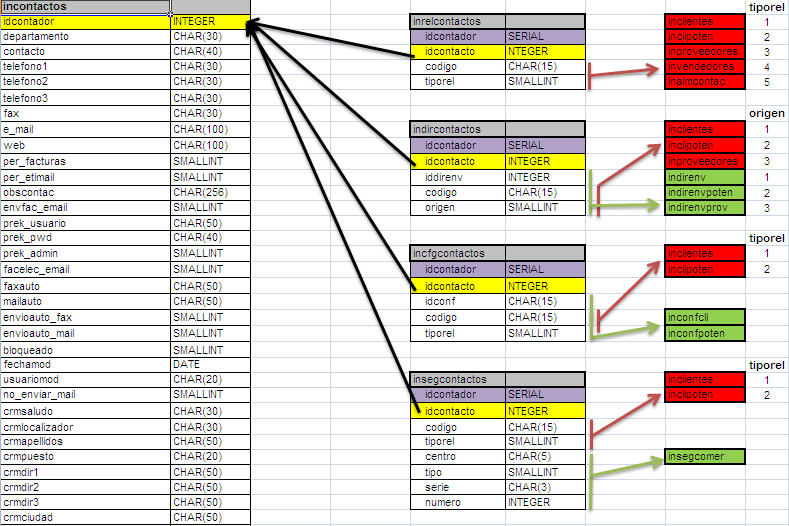Select the DATE type cell
This screenshot has height=526, width=789.
point(210,365)
